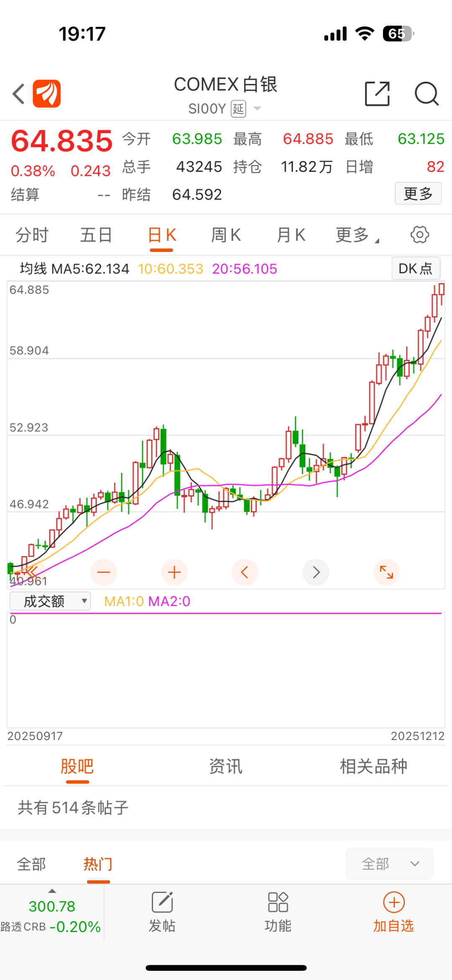Screen dimensions: 452x980
Task: Expand contract selector under SI00Y
Action: 257,109
